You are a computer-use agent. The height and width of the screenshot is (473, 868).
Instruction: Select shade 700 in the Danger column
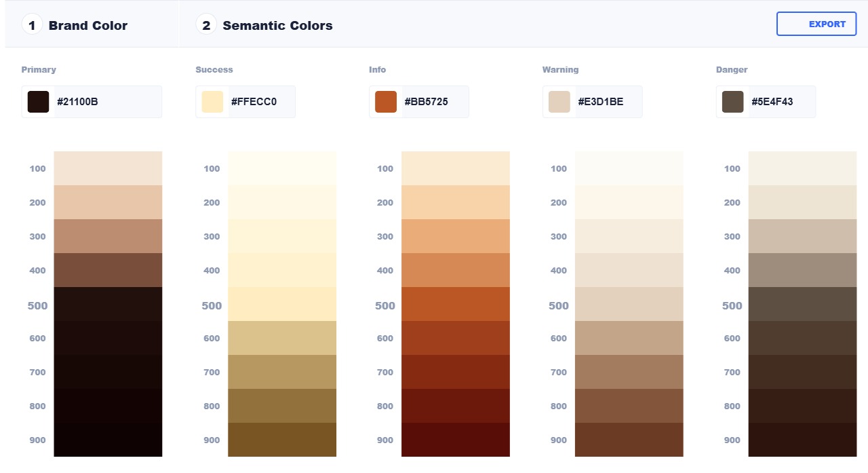pyautogui.click(x=803, y=372)
